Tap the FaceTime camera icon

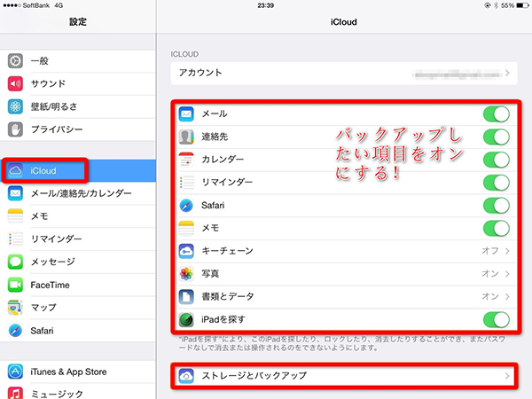coord(15,285)
